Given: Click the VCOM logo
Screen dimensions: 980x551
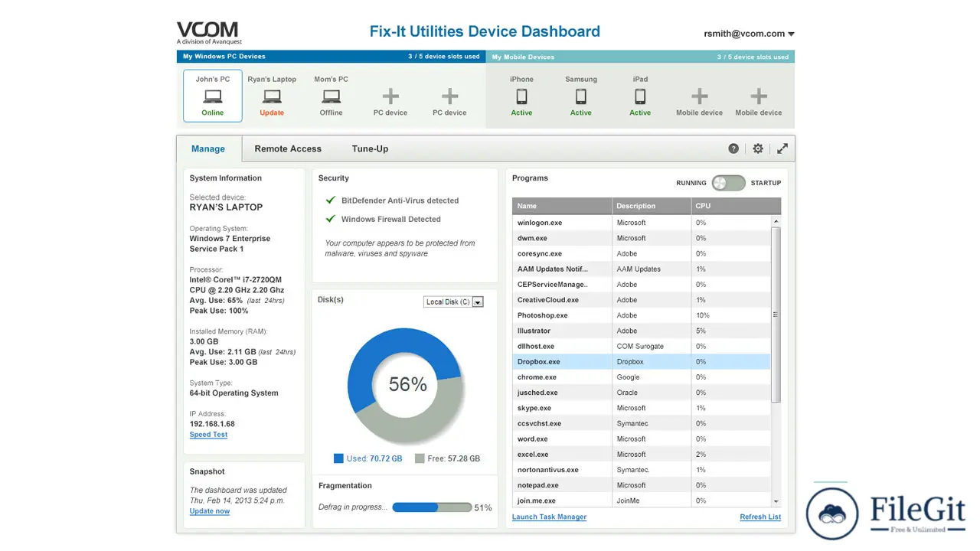Looking at the screenshot, I should pyautogui.click(x=209, y=33).
